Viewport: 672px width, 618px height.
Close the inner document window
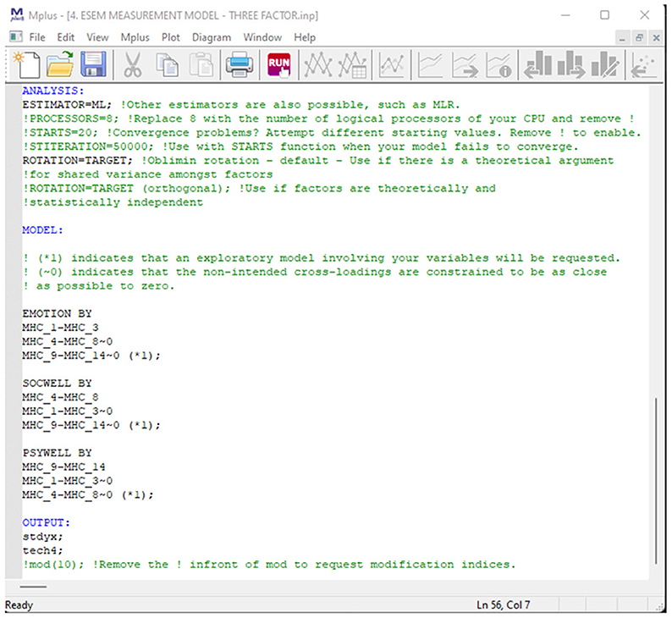656,38
